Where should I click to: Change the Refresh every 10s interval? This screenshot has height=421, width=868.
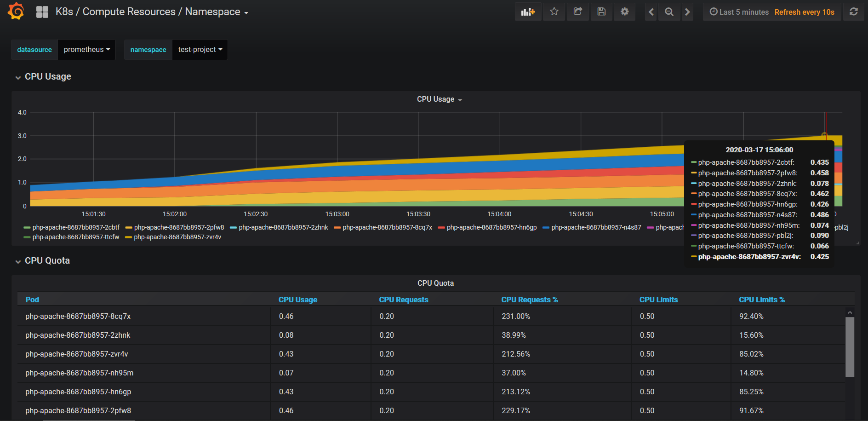coord(804,12)
